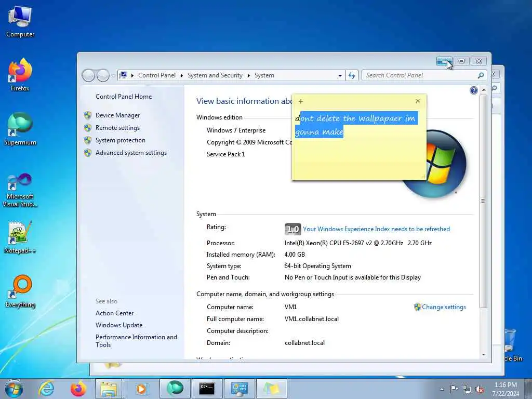This screenshot has height=399, width=532.
Task: Open Windows Update link
Action: click(x=119, y=325)
